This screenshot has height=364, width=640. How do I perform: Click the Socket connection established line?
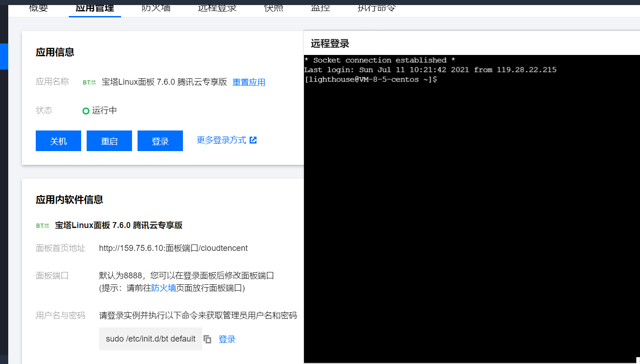point(380,60)
